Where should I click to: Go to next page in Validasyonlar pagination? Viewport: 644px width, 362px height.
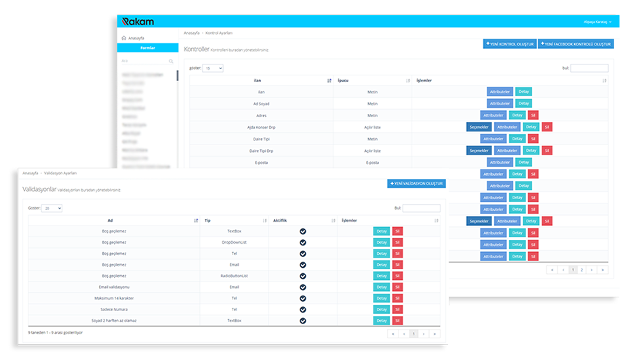point(424,334)
